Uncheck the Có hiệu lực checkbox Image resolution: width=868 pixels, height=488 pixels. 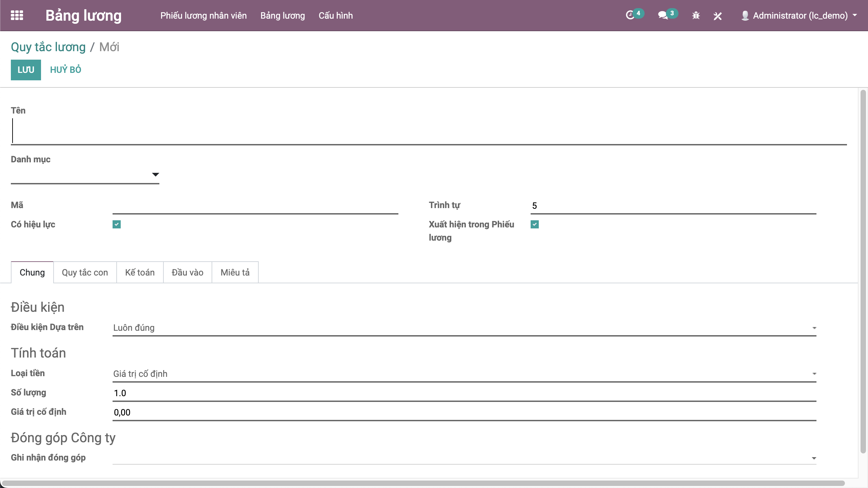(117, 224)
